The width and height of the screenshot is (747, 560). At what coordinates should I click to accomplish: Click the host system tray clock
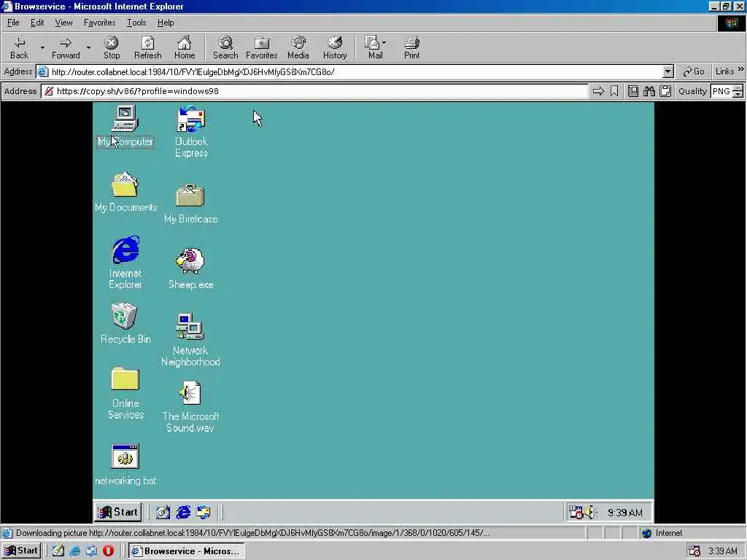point(723,551)
